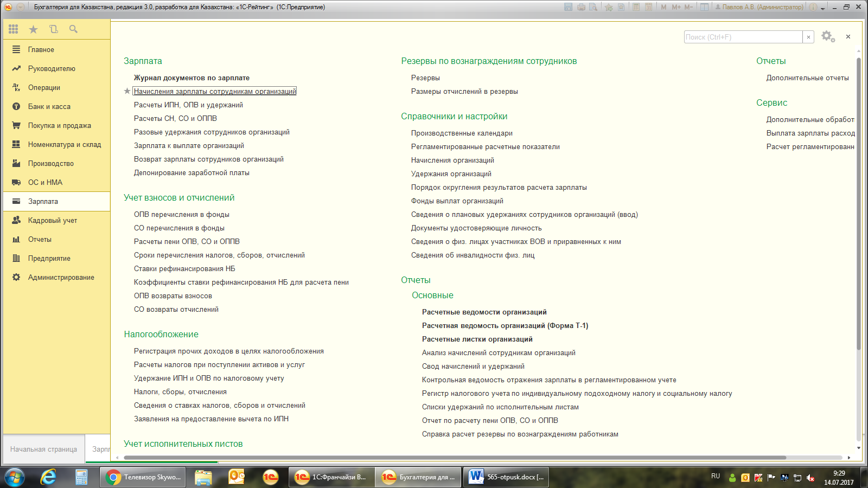The height and width of the screenshot is (488, 868).
Task: Open the Руководителю section
Action: click(x=56, y=68)
